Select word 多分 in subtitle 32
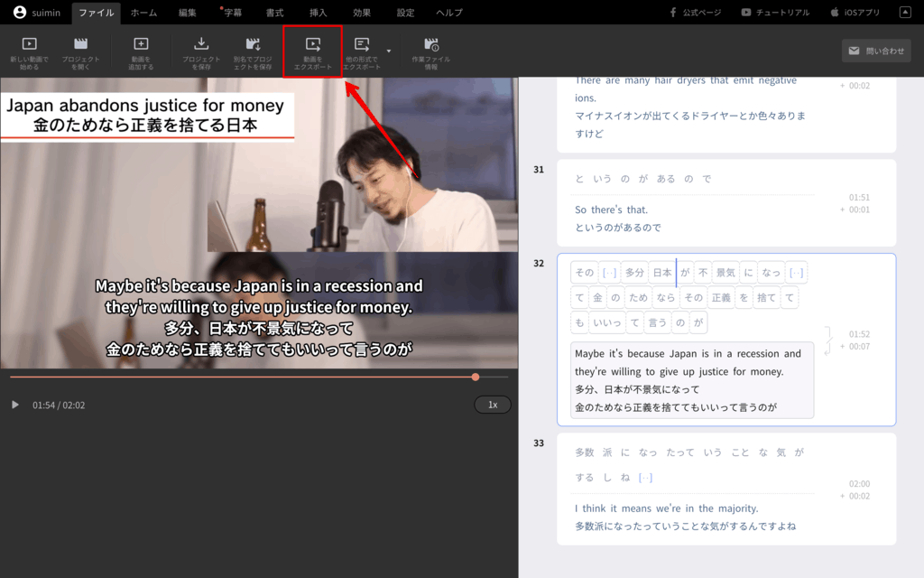924x578 pixels. 634,273
